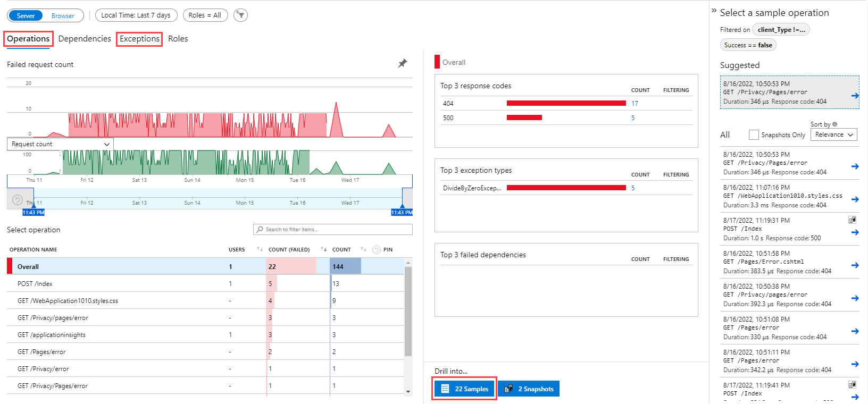Click the filter funnel icon
868x404 pixels.
241,15
